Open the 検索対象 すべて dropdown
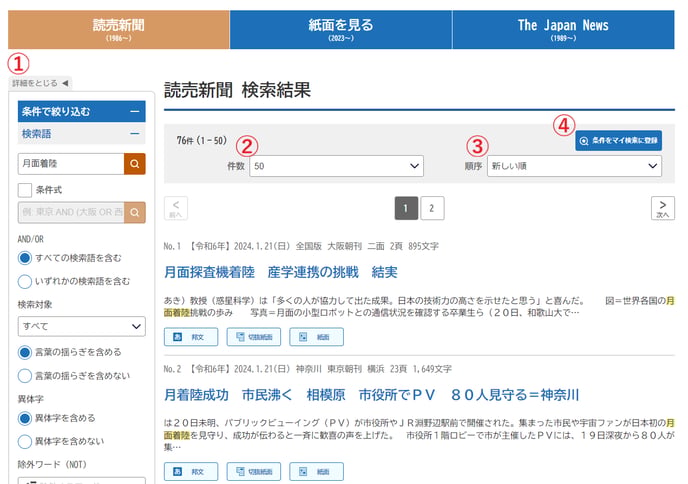The height and width of the screenshot is (484, 688). [82, 326]
